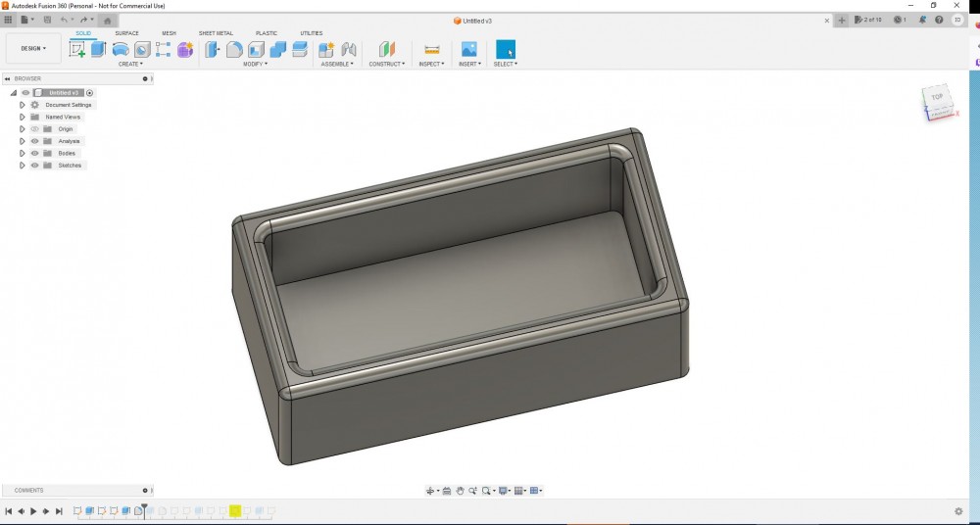Select the Create Sketch tool

coord(77,49)
